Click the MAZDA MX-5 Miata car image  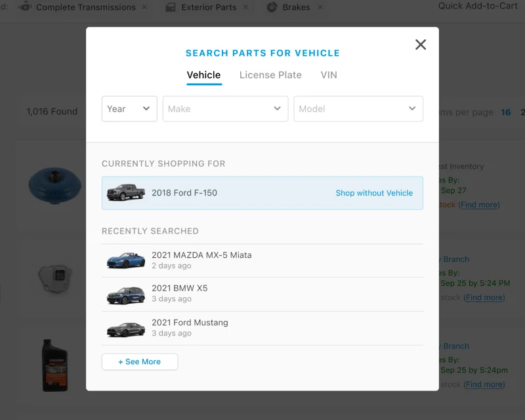pyautogui.click(x=125, y=260)
